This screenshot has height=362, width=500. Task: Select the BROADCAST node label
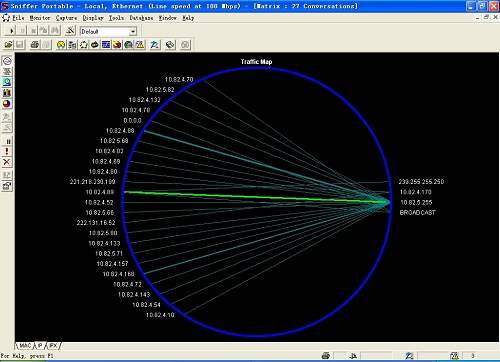point(417,212)
